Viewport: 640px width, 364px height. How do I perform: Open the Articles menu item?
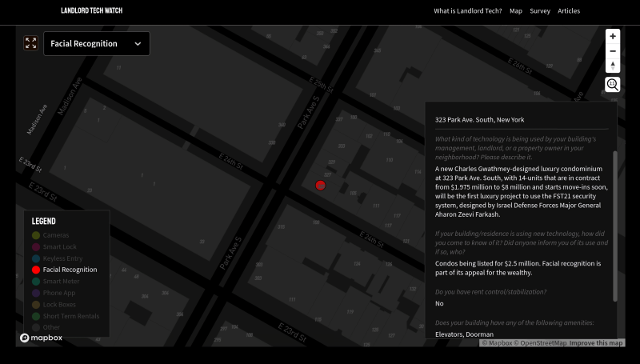[569, 11]
